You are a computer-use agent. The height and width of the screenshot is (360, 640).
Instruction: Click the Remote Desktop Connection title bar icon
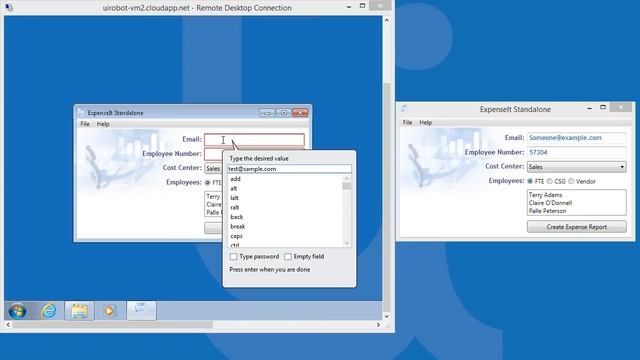coord(9,7)
